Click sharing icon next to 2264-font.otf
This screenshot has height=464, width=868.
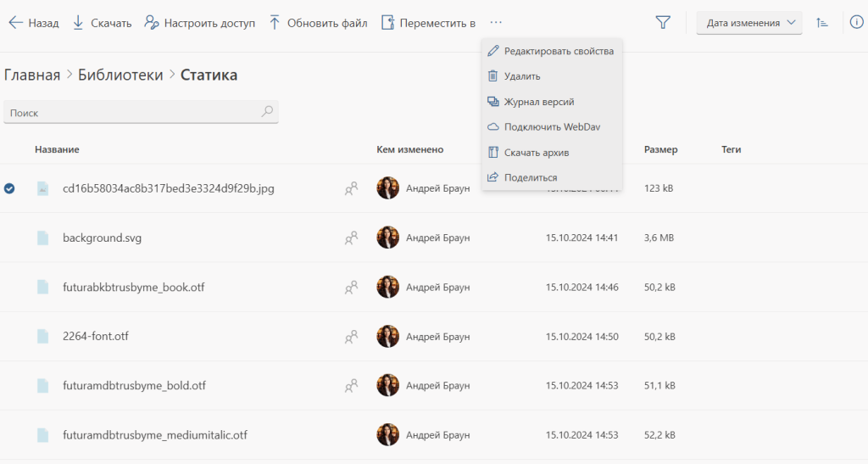[351, 337]
